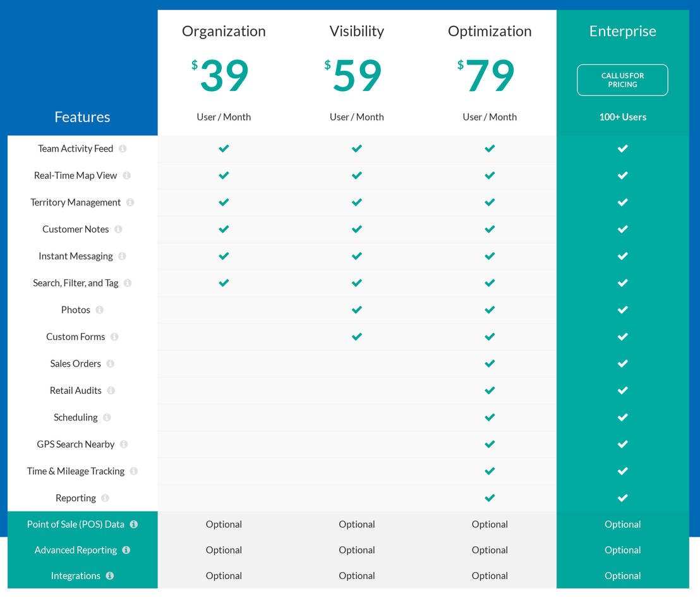Click the Custom Forms info icon
Image resolution: width=700 pixels, height=603 pixels.
point(115,336)
